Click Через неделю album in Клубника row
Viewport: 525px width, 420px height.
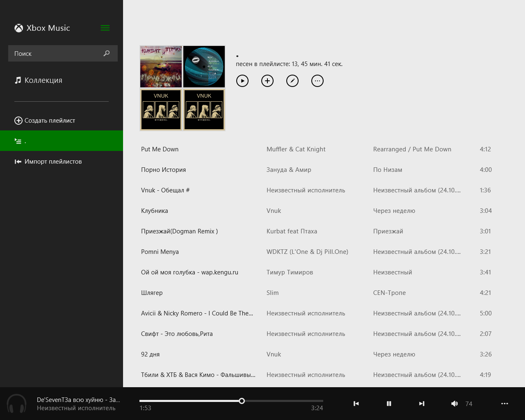pos(394,211)
